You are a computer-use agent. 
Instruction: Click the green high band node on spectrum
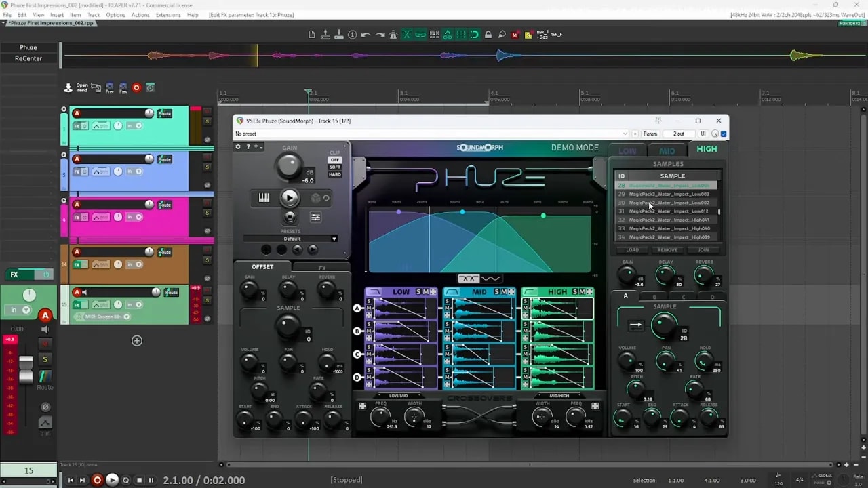point(543,216)
